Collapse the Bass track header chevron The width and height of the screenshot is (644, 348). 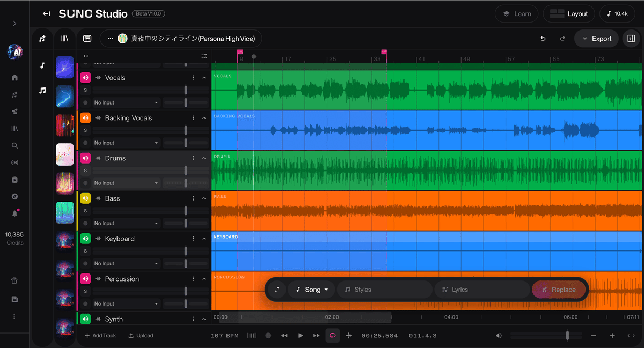pyautogui.click(x=203, y=198)
